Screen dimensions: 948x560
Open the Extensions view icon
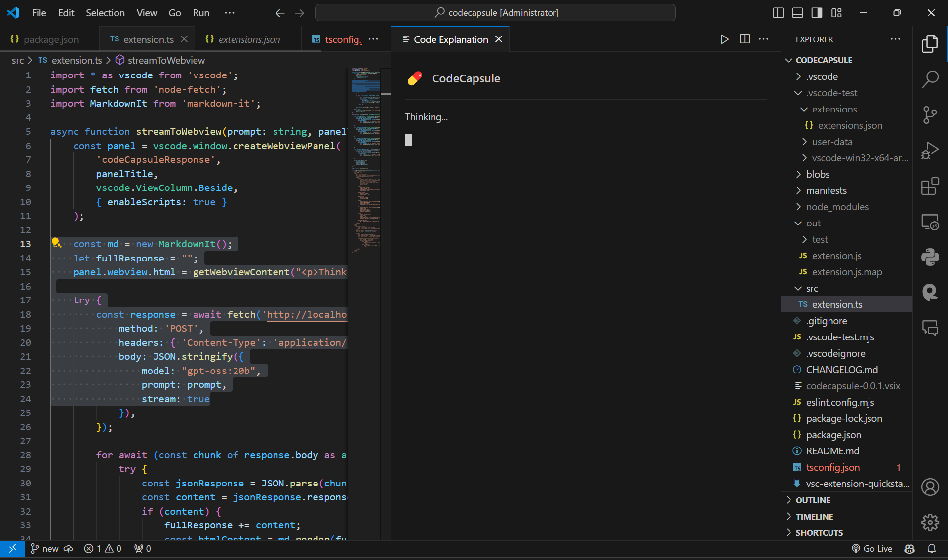(x=930, y=187)
